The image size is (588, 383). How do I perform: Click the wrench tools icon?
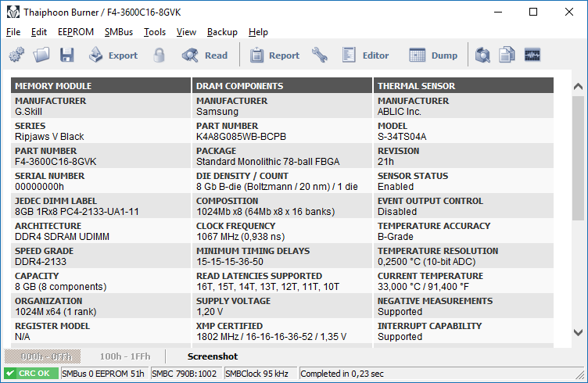coord(320,55)
